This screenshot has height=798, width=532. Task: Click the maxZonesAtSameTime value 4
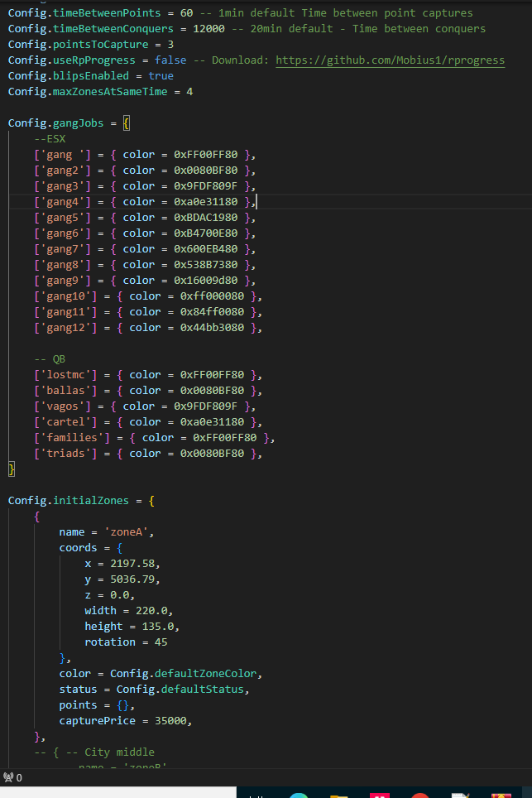click(x=189, y=92)
